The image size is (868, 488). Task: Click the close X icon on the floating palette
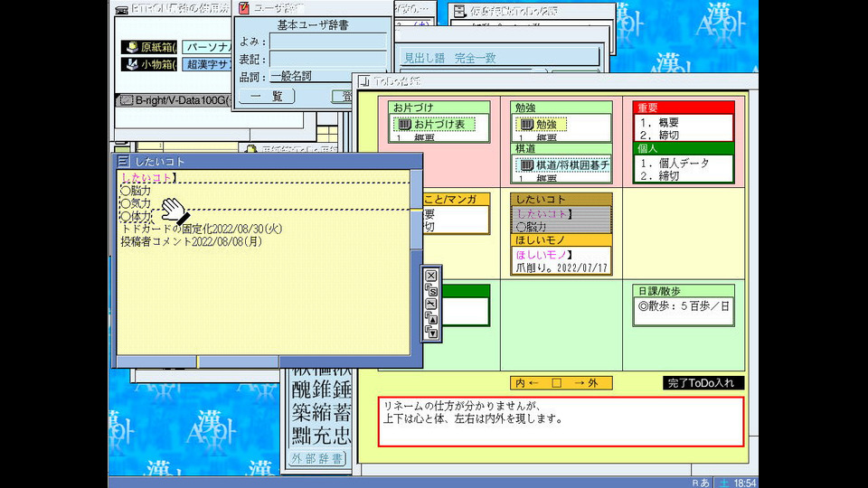[x=431, y=277]
